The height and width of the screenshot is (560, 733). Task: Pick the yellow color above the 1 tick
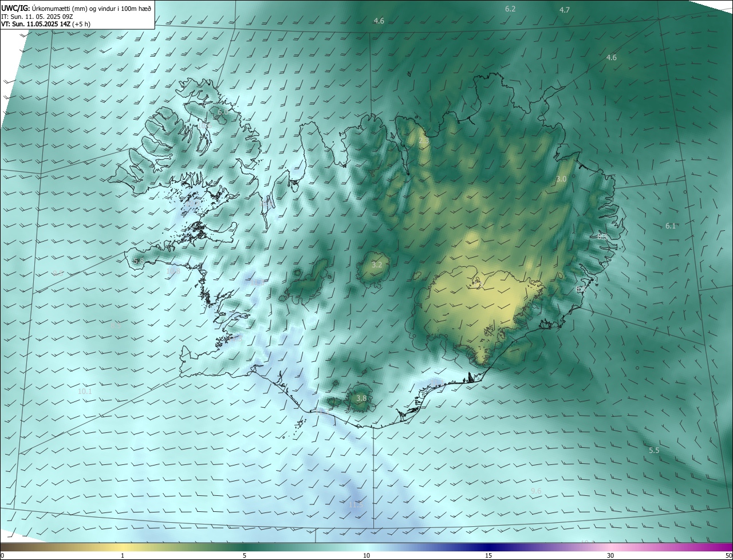[x=123, y=547]
